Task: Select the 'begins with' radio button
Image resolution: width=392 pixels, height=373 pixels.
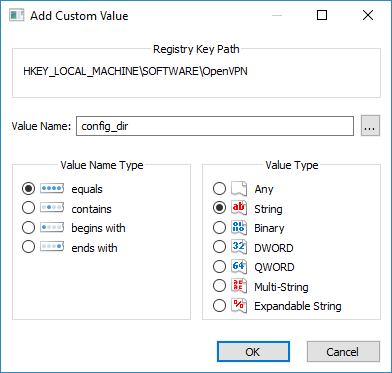Action: [28, 228]
